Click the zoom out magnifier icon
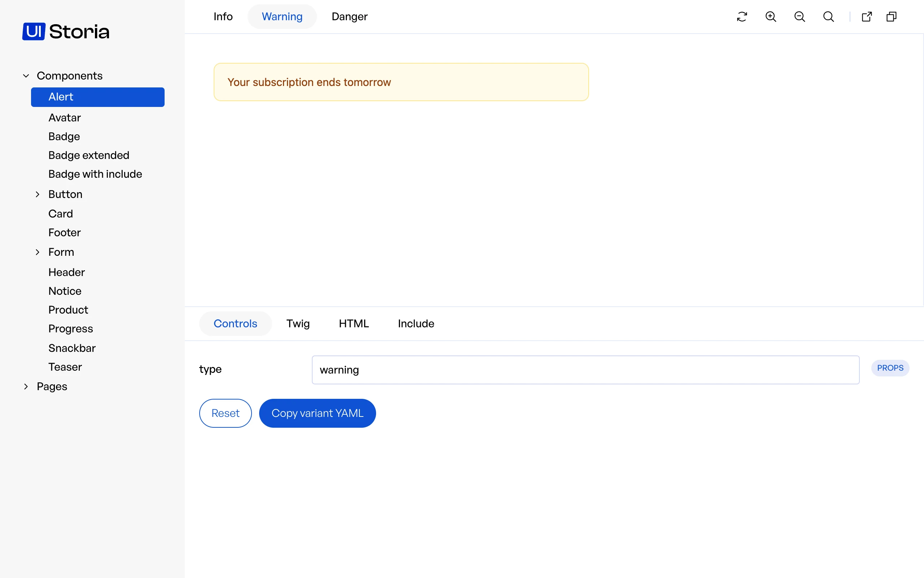This screenshot has width=924, height=578. tap(799, 17)
